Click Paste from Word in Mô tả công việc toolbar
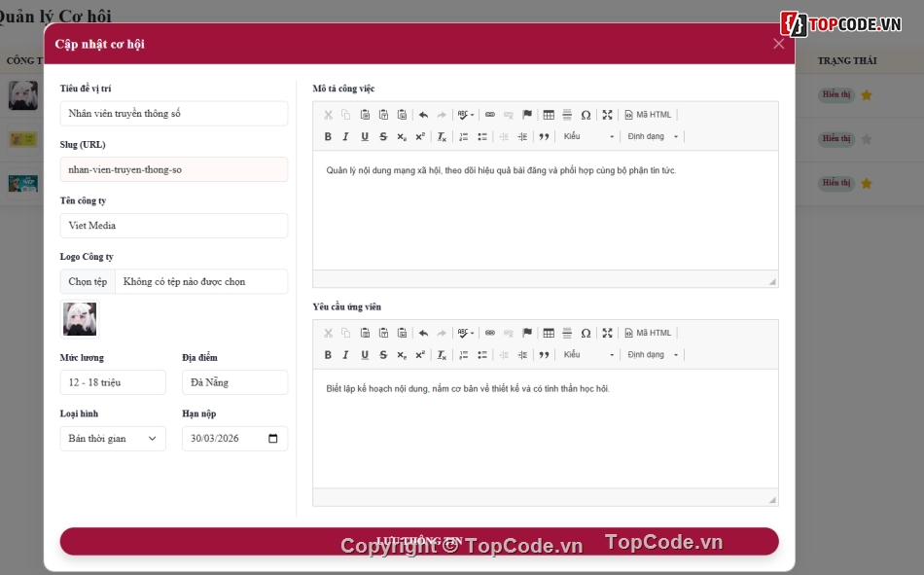 click(402, 115)
